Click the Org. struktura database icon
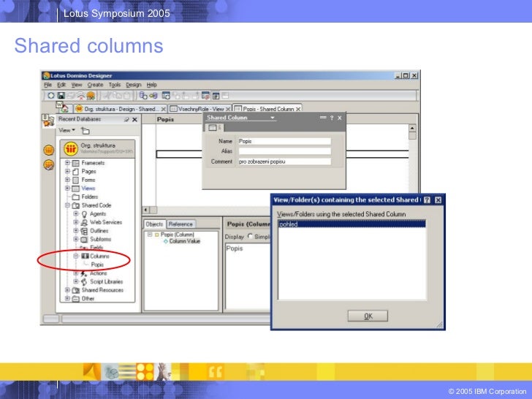Image resolution: width=532 pixels, height=399 pixels. (x=71, y=148)
